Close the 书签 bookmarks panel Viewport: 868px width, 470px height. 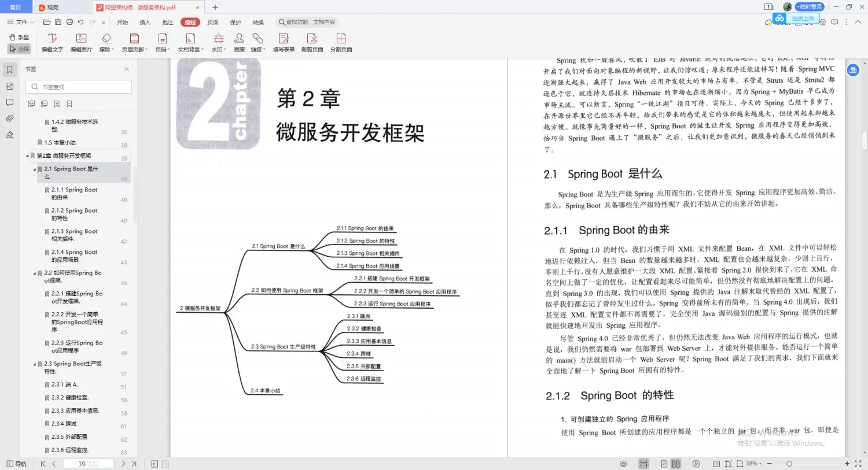[x=127, y=69]
